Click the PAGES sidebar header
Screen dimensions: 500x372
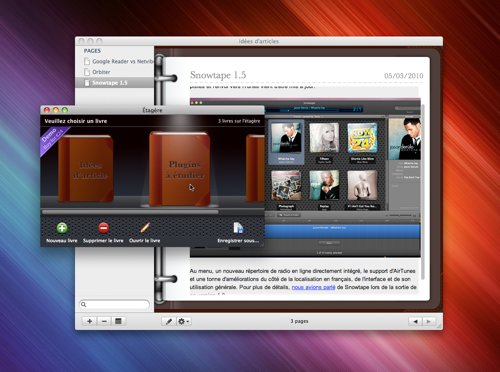(92, 51)
